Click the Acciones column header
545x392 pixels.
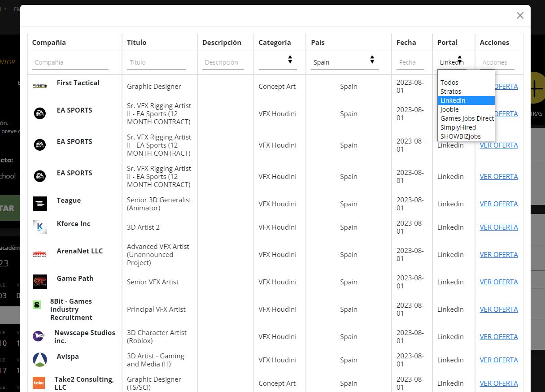(494, 43)
